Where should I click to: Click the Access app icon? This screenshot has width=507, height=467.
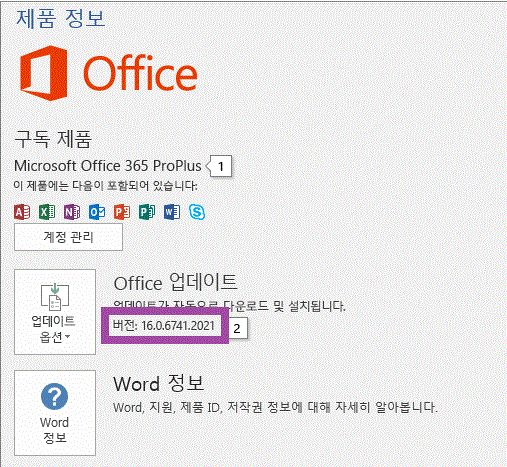pos(22,212)
